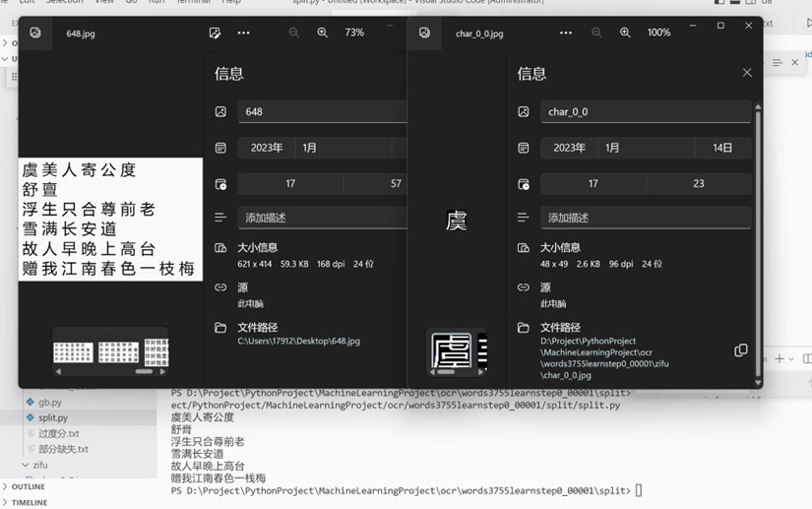The height and width of the screenshot is (509, 812).
Task: Open more options menu in 648.jpg window
Action: coord(243,32)
